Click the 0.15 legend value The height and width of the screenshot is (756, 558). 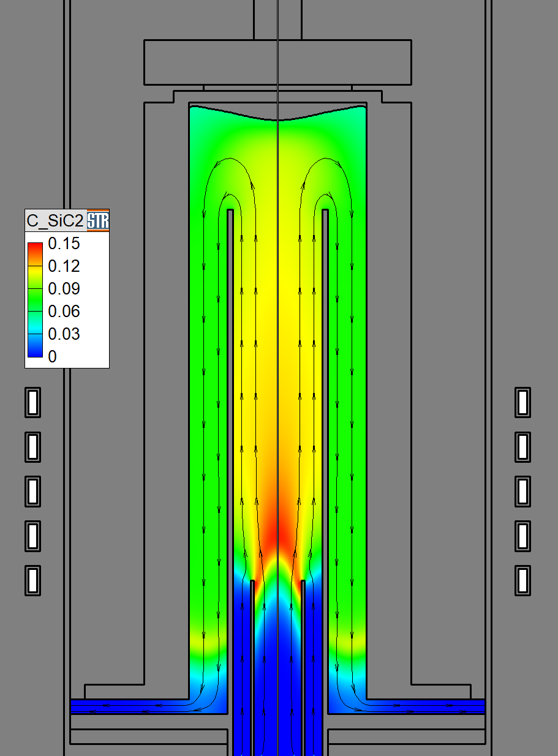click(x=64, y=244)
